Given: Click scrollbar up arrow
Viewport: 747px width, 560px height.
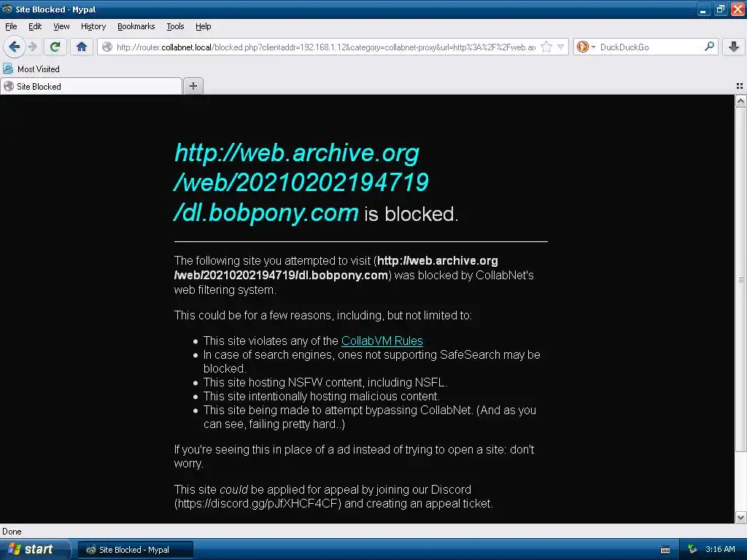Looking at the screenshot, I should (740, 101).
